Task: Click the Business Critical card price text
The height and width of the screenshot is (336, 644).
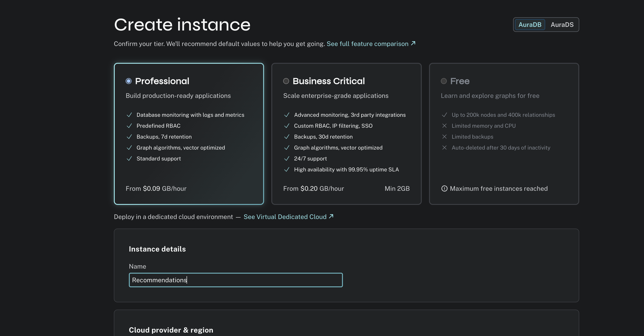Action: tap(314, 188)
